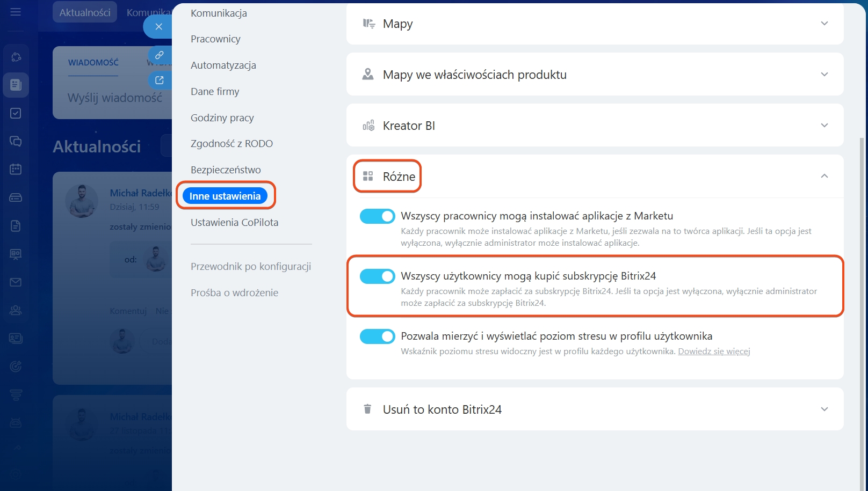Open the tasks checkmark icon in sidebar
The image size is (868, 491).
16,113
